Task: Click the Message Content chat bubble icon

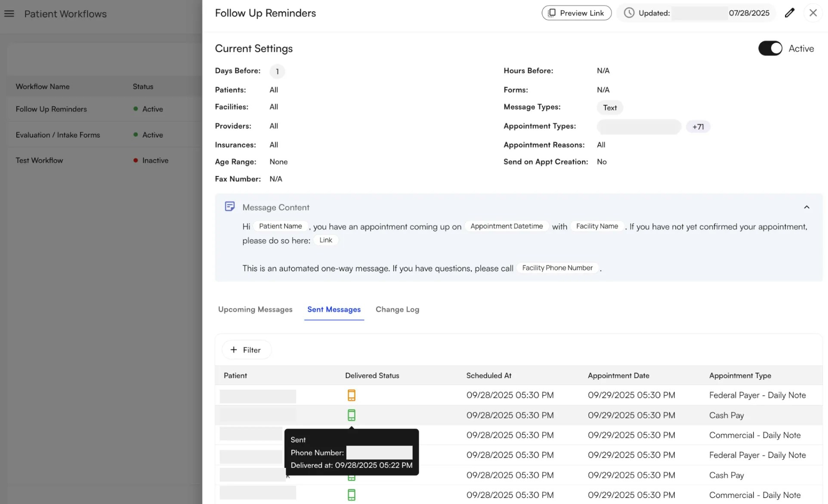Action: (230, 206)
